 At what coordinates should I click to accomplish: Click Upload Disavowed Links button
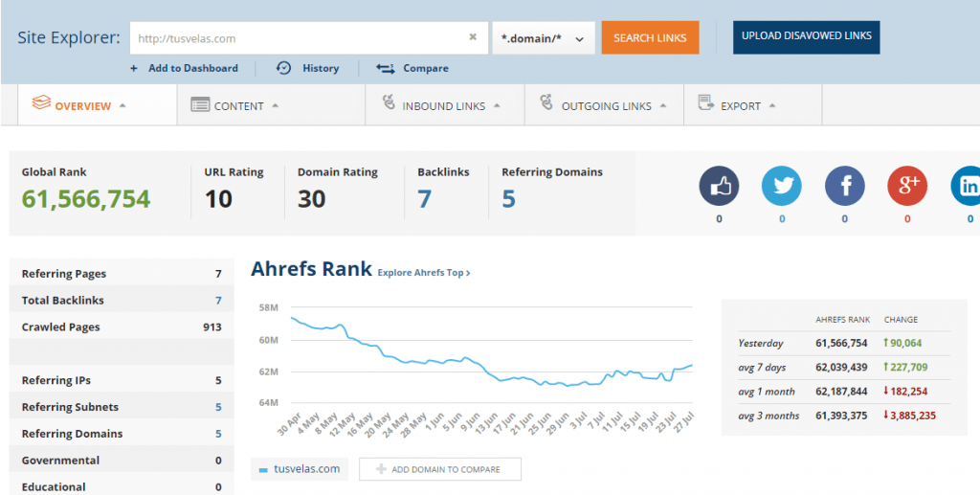point(806,36)
